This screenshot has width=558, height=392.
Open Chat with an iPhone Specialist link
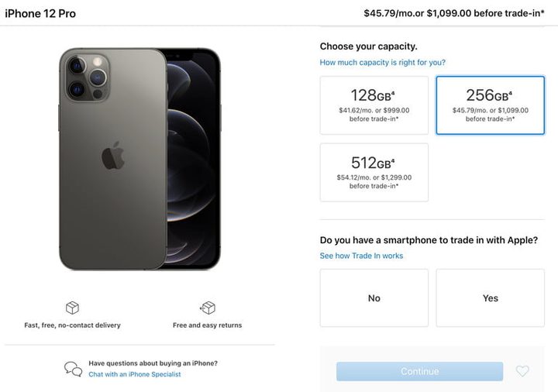click(135, 374)
